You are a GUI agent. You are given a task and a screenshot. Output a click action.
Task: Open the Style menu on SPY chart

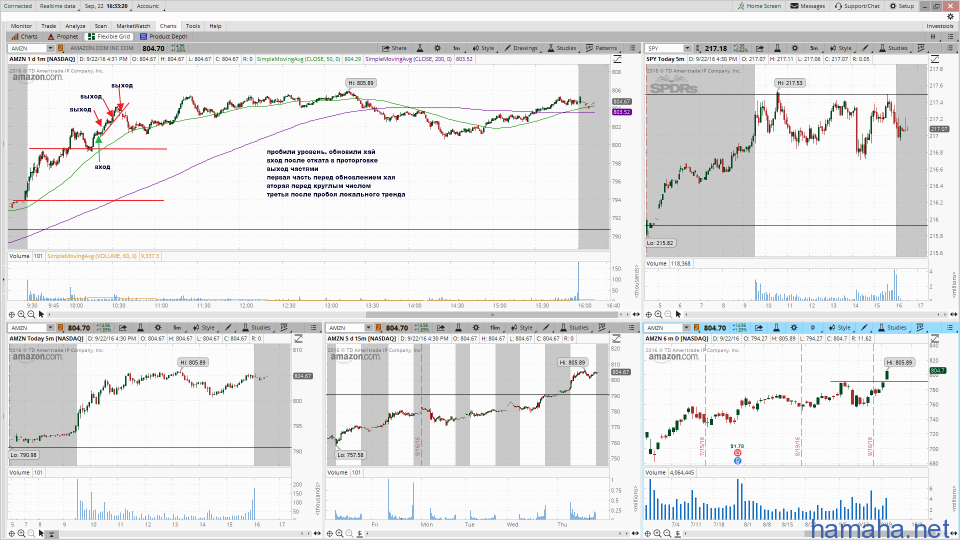[841, 48]
